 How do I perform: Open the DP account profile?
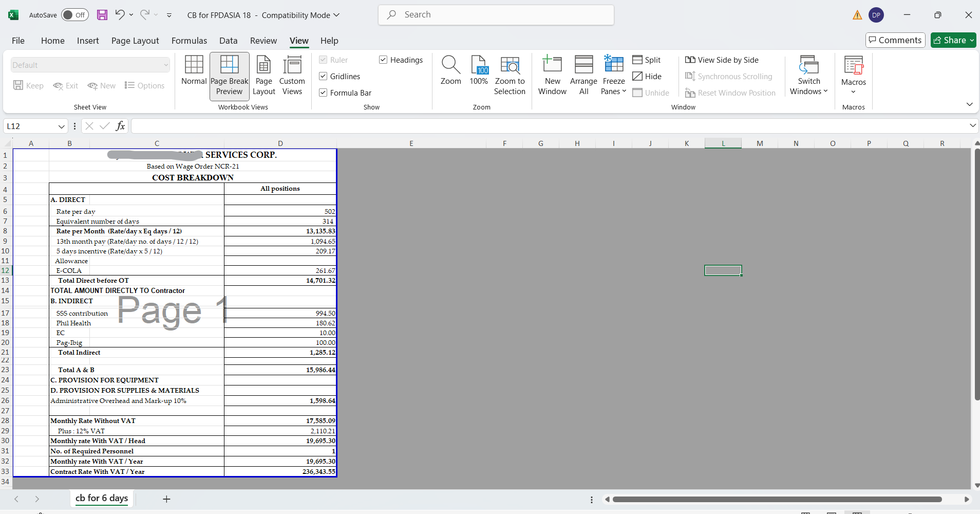click(876, 15)
